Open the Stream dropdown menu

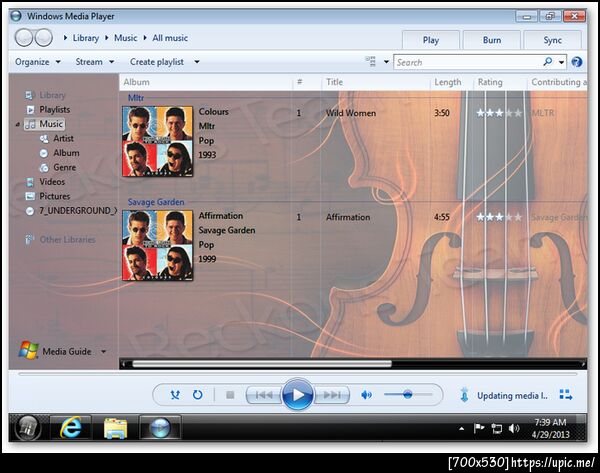95,62
